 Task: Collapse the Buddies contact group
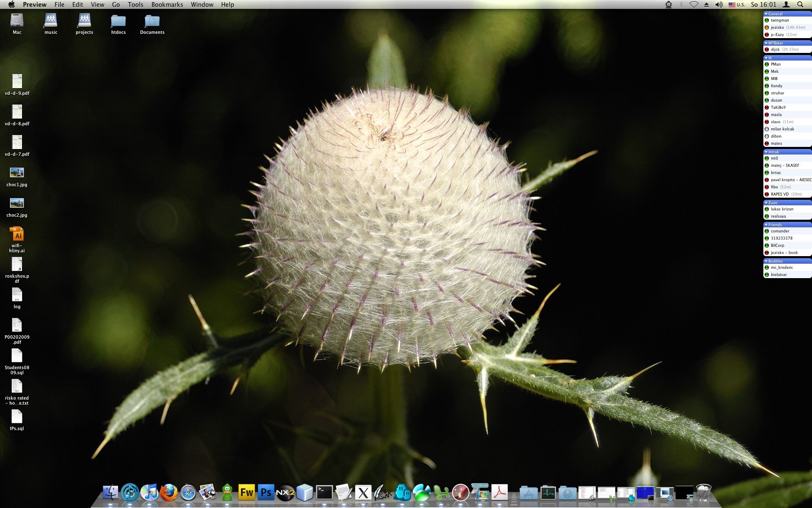(x=766, y=261)
